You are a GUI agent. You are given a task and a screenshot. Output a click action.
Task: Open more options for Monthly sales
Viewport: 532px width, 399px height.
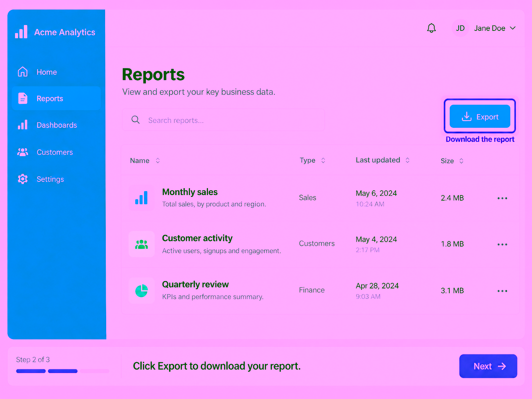point(502,198)
